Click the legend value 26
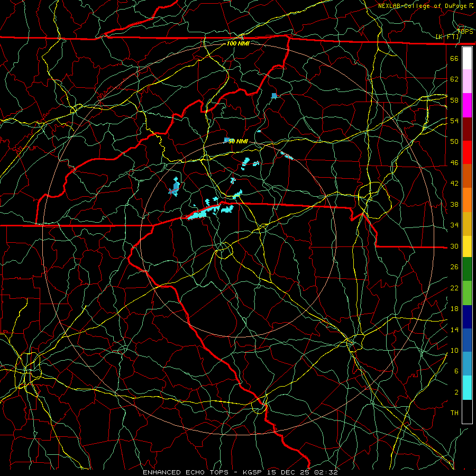Screen dimensions: 476x476 click(454, 267)
